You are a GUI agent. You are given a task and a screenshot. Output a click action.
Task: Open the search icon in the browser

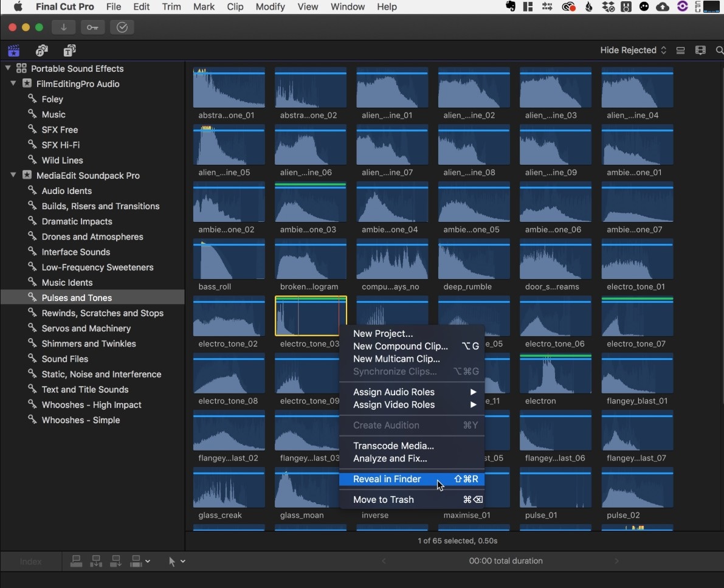[x=720, y=50]
